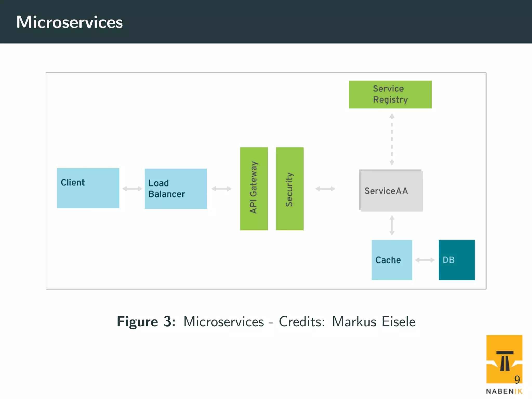Select the Cache block
Screen dimensions: 532x399
[392, 260]
